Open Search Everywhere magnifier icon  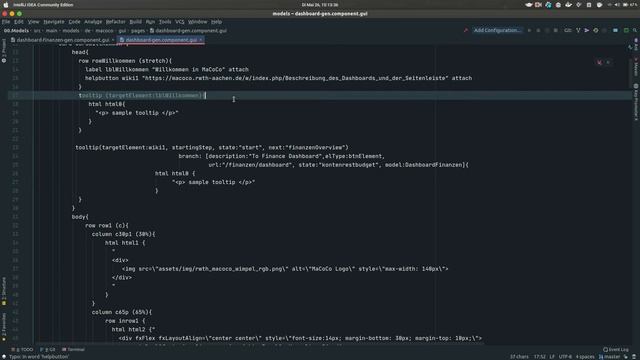(635, 30)
